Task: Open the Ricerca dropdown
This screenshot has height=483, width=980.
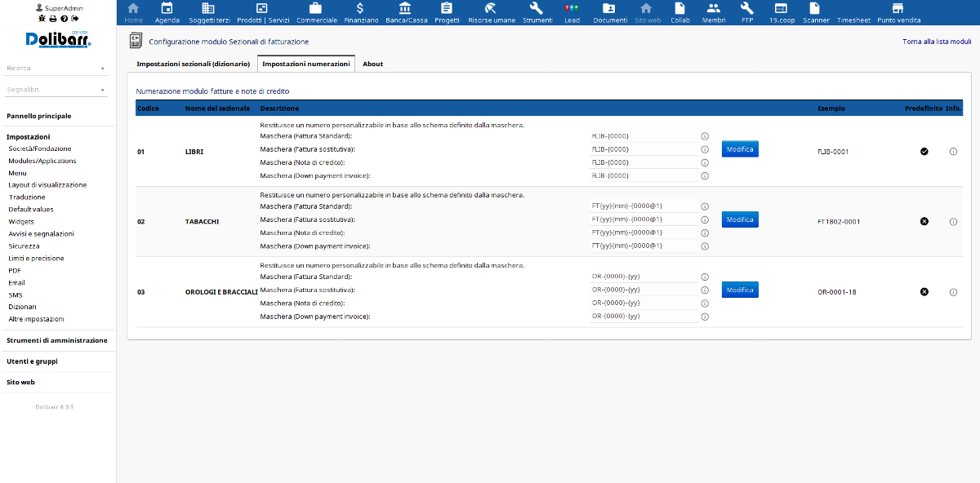Action: click(57, 69)
